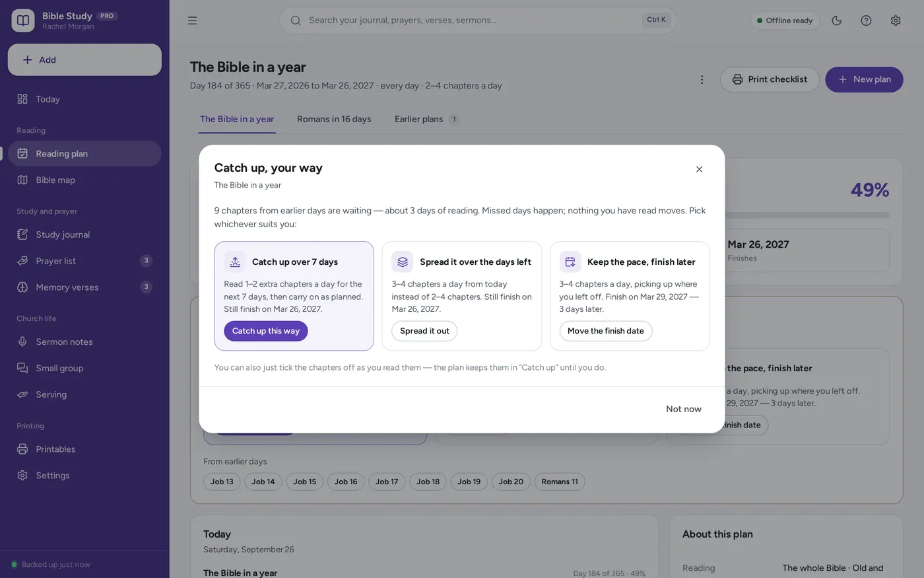Select the Job 19 chapter chip
The height and width of the screenshot is (578, 924).
469,482
